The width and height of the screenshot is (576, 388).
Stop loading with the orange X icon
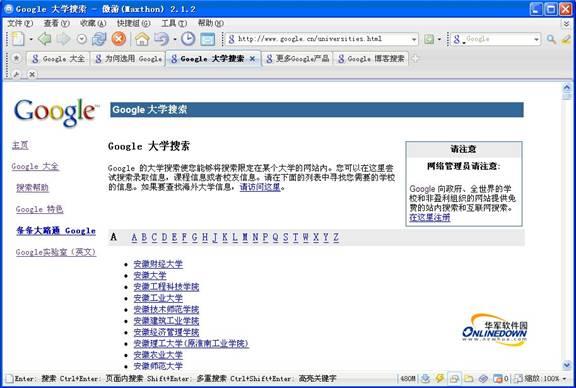click(x=118, y=39)
